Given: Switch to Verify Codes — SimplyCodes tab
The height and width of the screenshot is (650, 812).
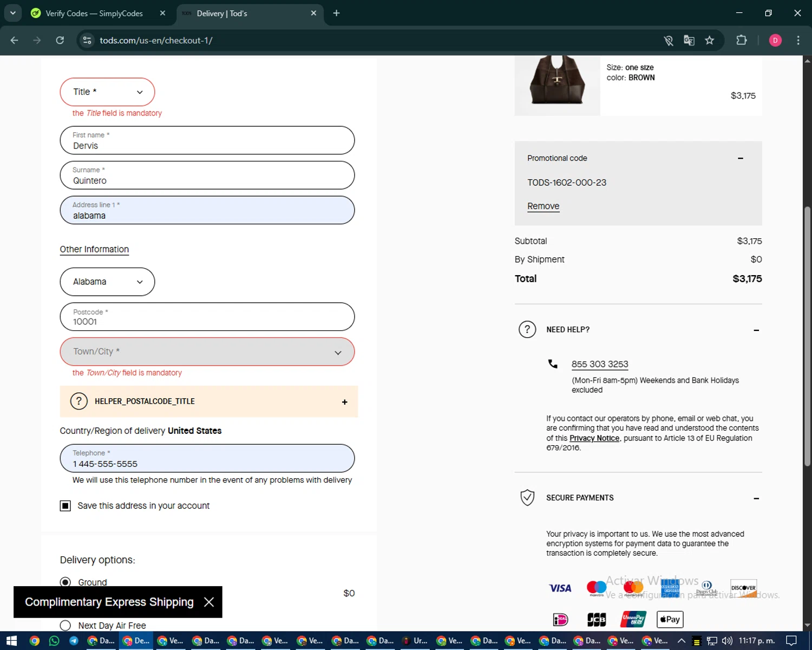Looking at the screenshot, I should (94, 13).
